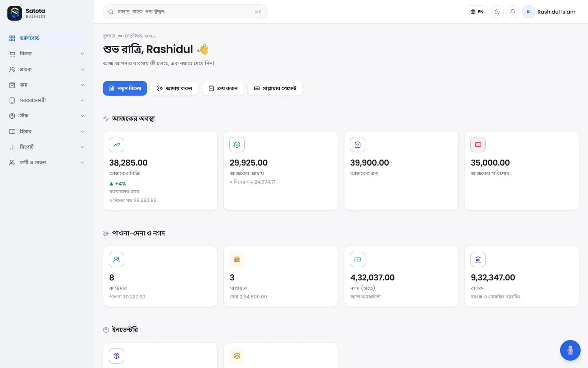This screenshot has width=588, height=368.
Task: Toggle dark mode with the moon icon
Action: pos(497,12)
